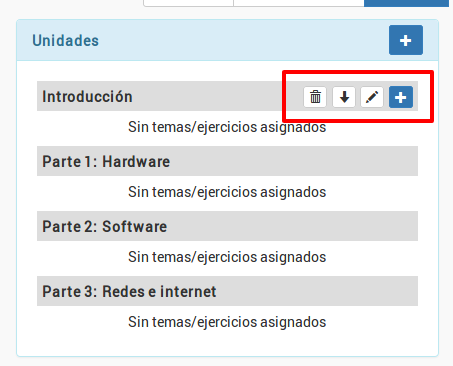
Task: Select the Parte 1: Hardware unit row
Action: 227,161
